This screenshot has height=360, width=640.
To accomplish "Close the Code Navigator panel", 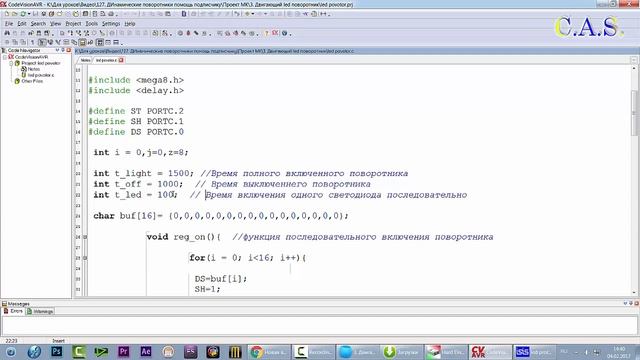I will (69, 50).
